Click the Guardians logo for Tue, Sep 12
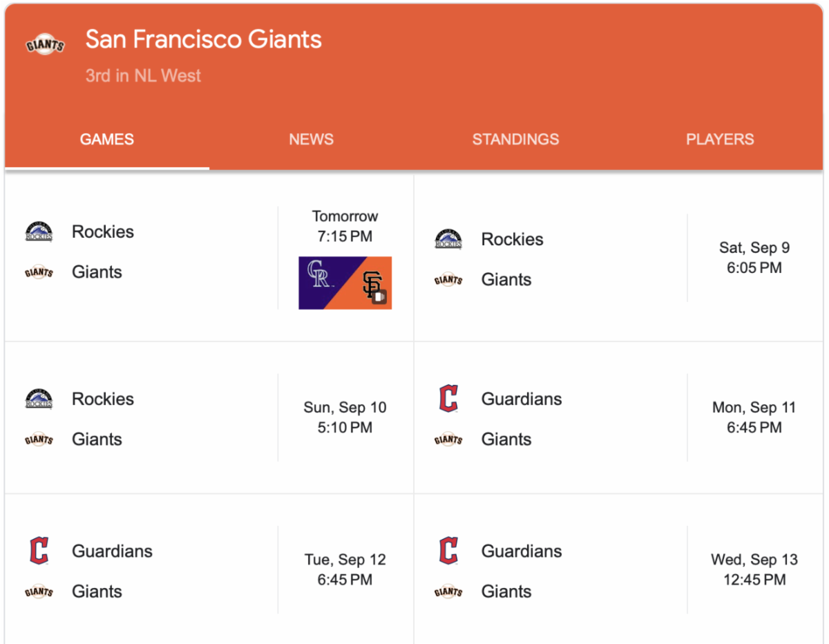 39,551
